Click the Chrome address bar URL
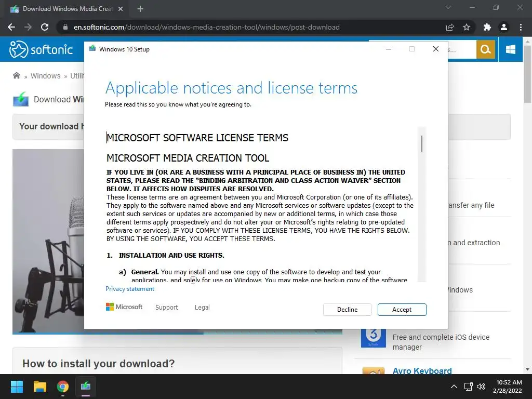 click(207, 27)
